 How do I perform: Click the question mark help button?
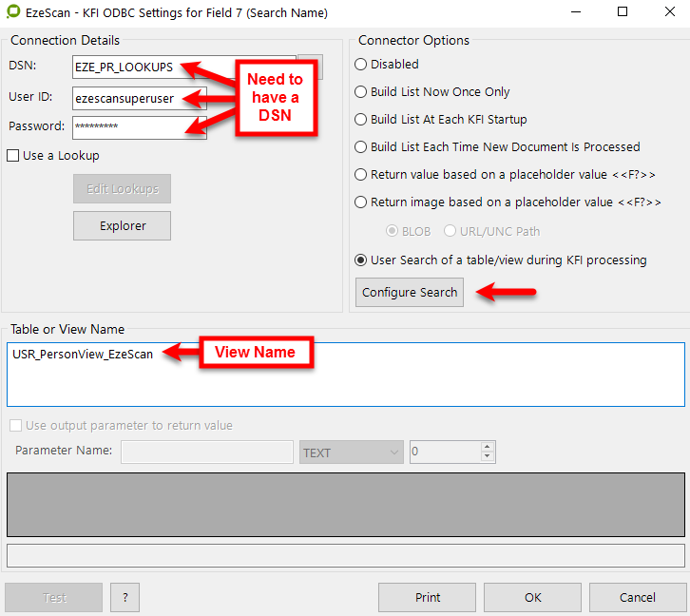125,597
